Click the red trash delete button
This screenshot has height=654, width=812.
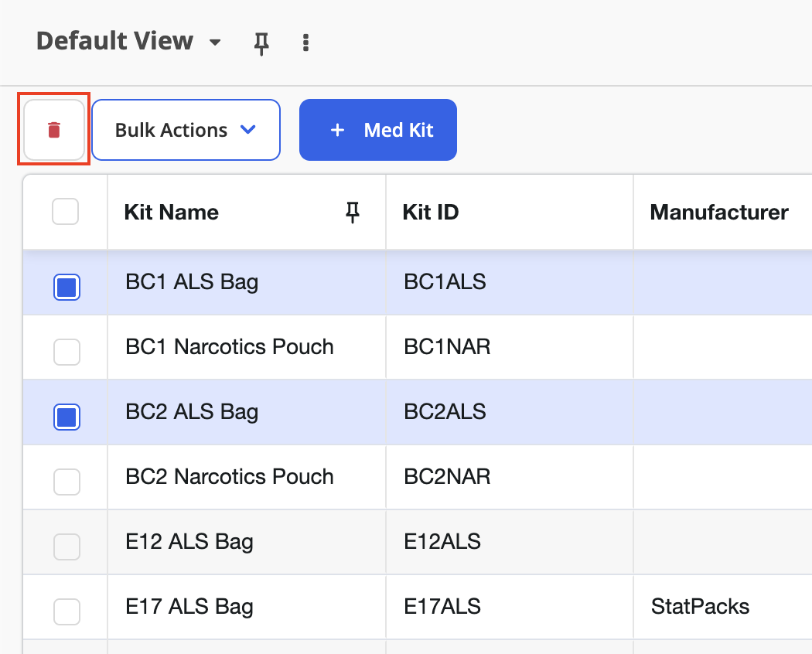(54, 129)
